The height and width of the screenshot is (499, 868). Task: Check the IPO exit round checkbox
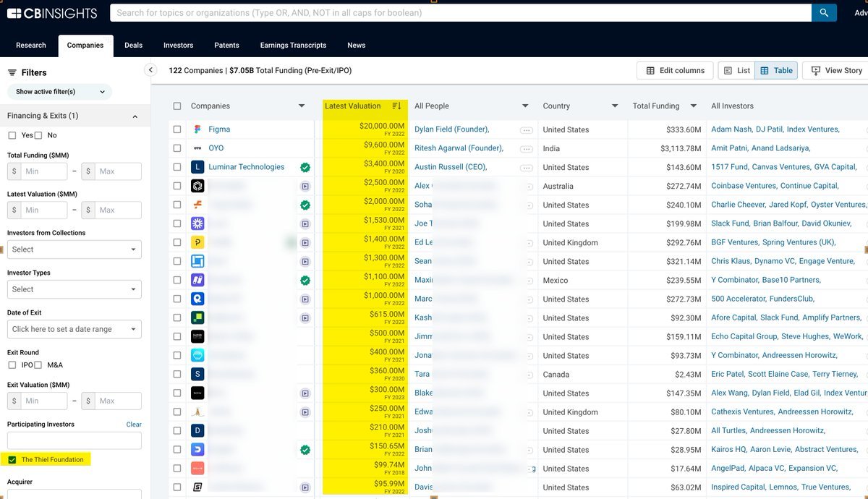coord(12,365)
